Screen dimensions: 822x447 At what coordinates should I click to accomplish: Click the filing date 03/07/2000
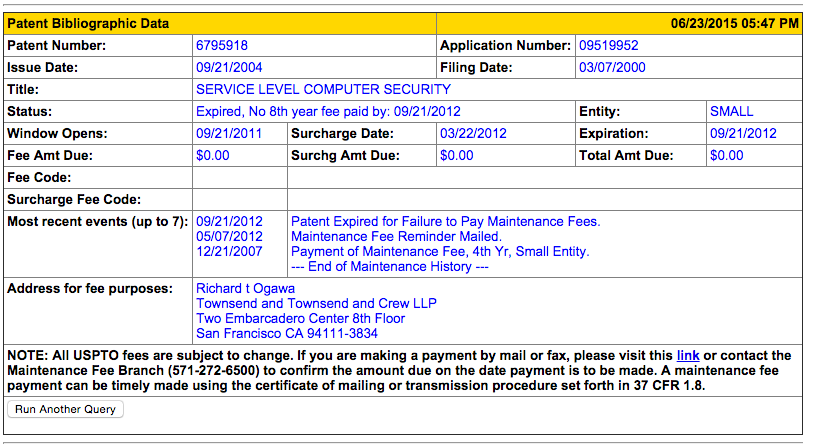coord(612,68)
